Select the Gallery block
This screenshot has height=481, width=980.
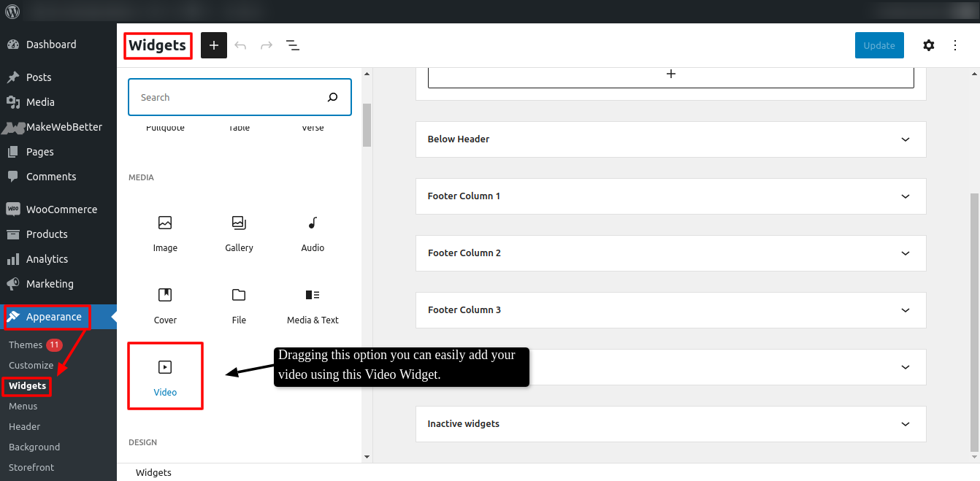[239, 230]
